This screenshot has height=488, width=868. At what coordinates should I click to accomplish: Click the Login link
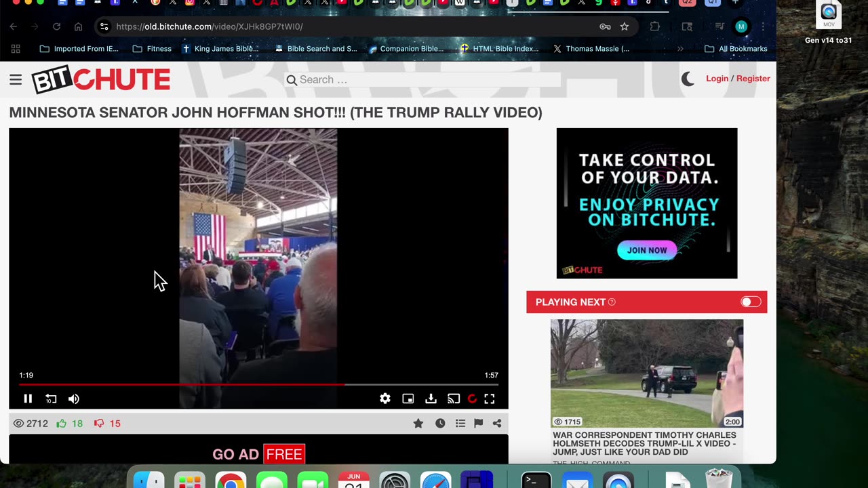coord(717,79)
